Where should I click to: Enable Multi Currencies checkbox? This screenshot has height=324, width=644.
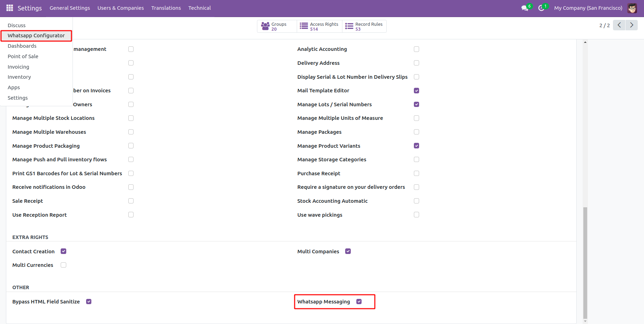coord(63,265)
